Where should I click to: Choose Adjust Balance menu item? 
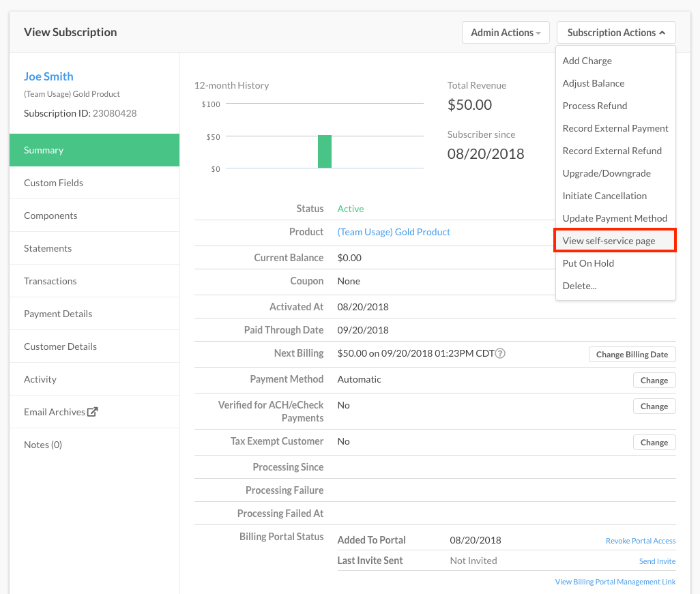pos(615,83)
